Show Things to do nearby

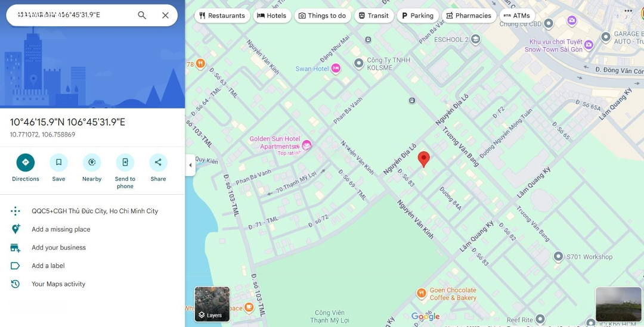tap(323, 15)
